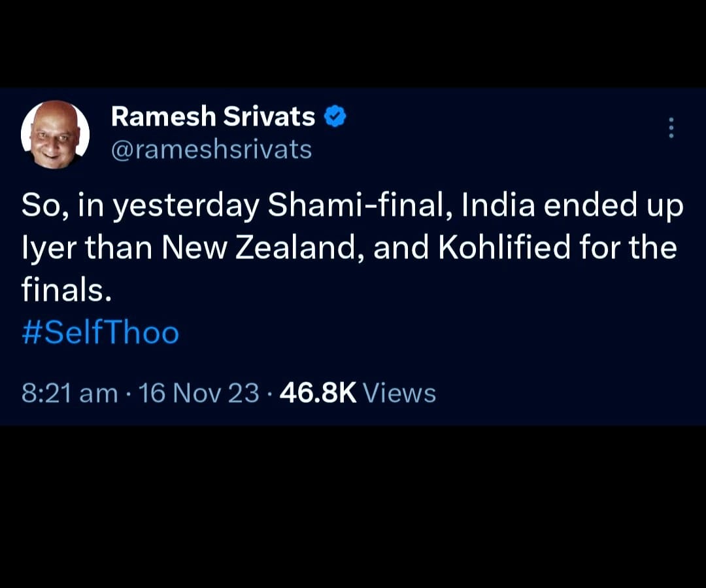Click the Ramesh Srivats display name
706x588 pixels.
213,116
